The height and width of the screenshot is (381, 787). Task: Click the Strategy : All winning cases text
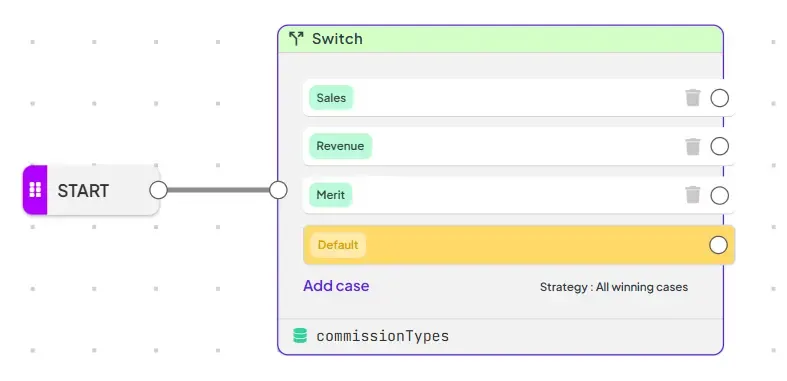614,287
